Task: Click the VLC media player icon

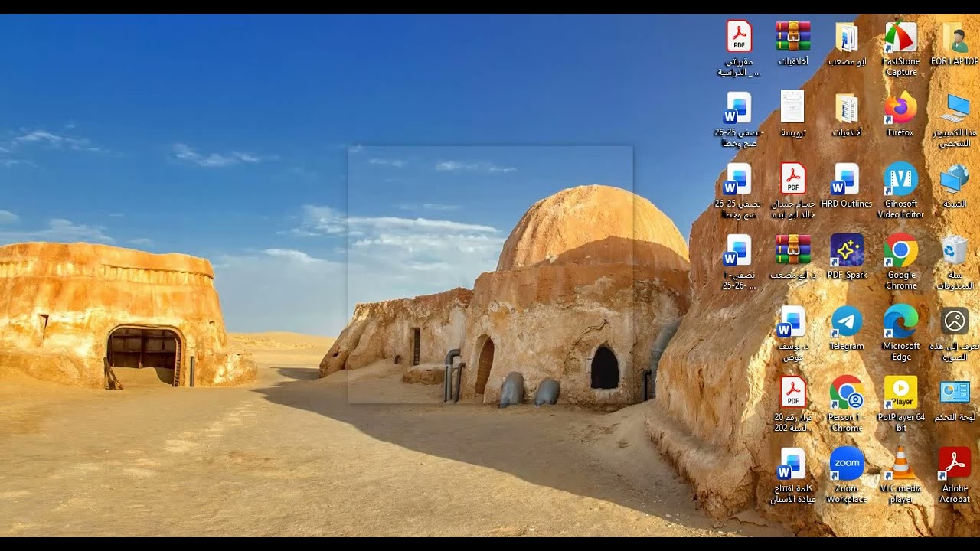Action: (901, 475)
